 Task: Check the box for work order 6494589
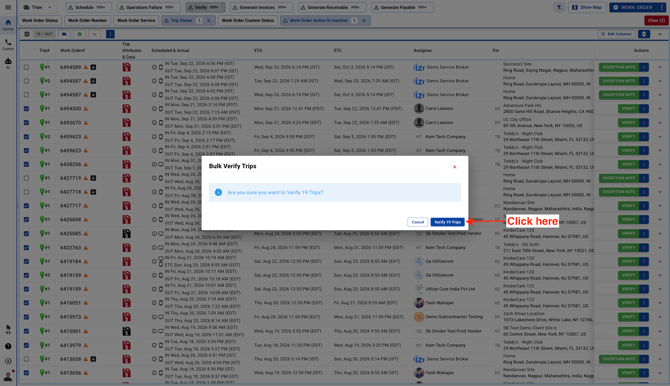[x=26, y=67]
